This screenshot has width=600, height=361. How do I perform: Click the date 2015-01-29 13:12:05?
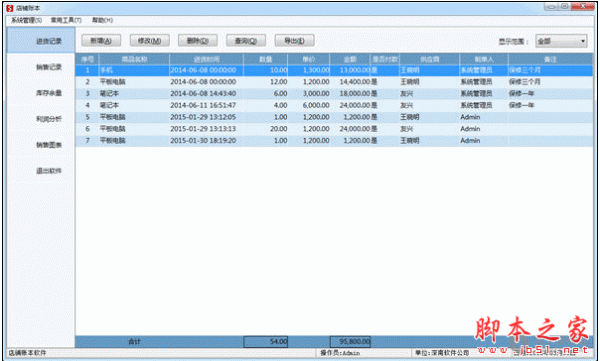203,117
